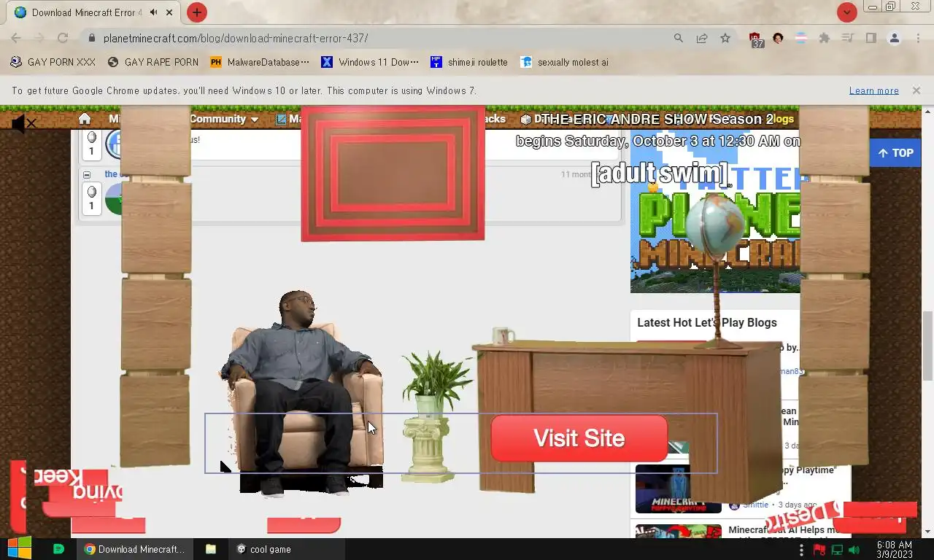Click the muted speaker icon on page
The image size is (934, 560).
coord(23,124)
